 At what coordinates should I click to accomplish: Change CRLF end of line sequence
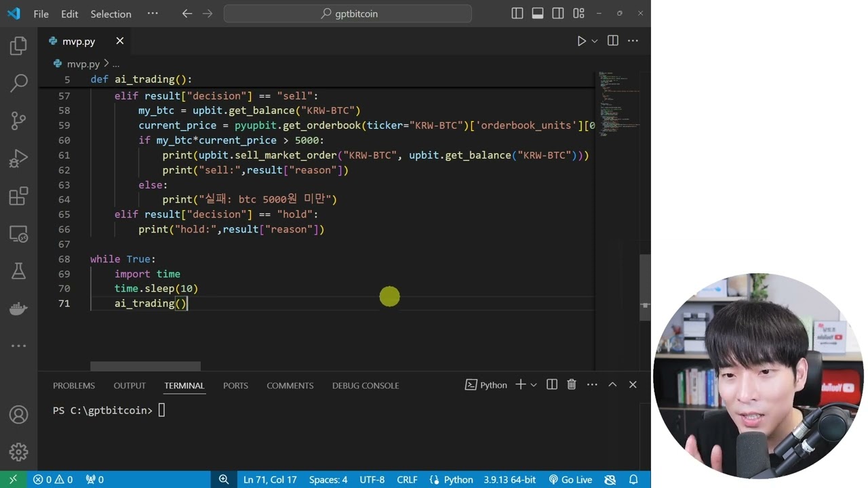point(407,479)
